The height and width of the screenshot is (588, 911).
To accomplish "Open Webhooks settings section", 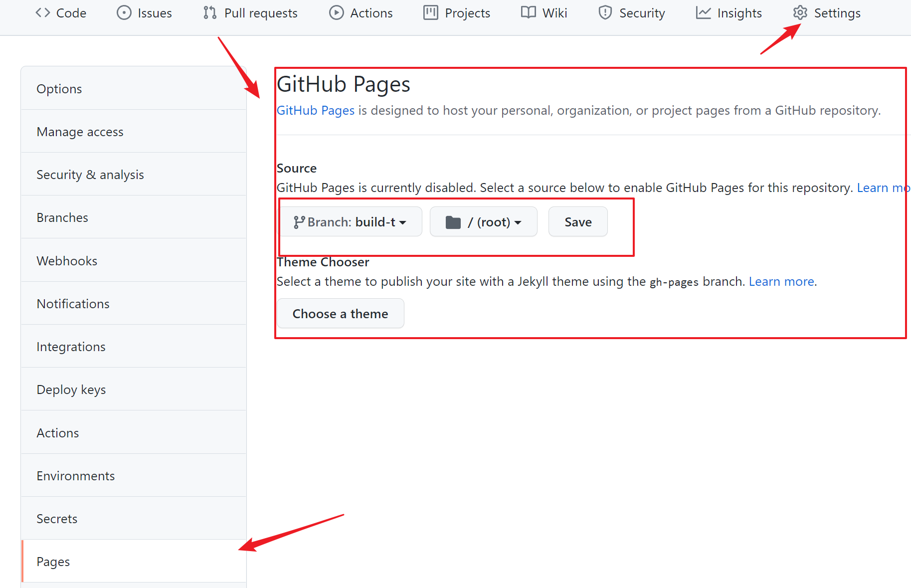I will pos(67,261).
